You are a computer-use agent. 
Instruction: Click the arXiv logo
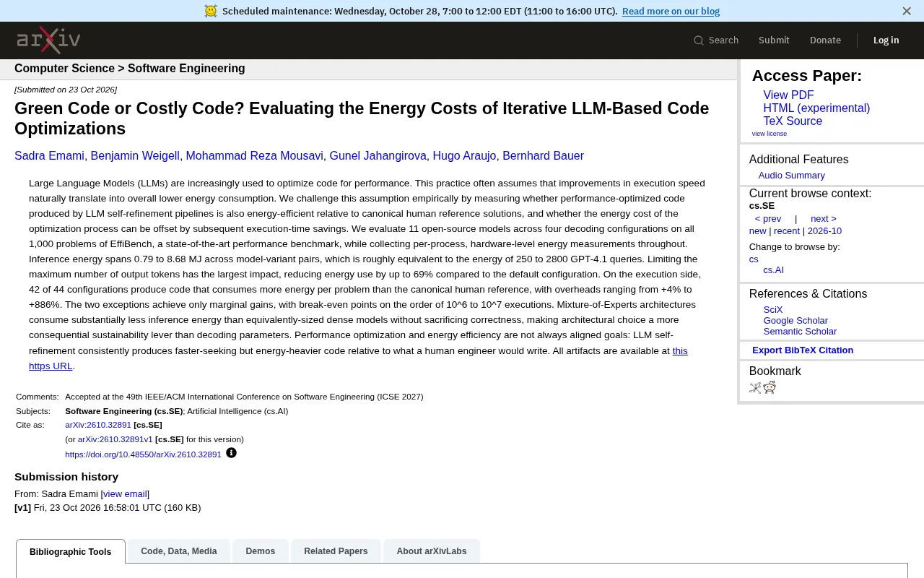[48, 40]
